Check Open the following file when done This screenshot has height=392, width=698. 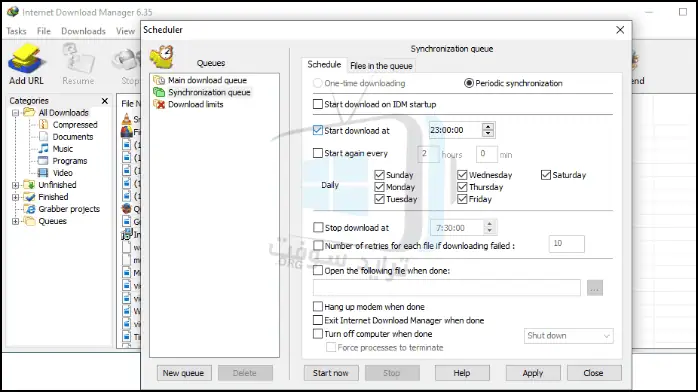pos(318,271)
